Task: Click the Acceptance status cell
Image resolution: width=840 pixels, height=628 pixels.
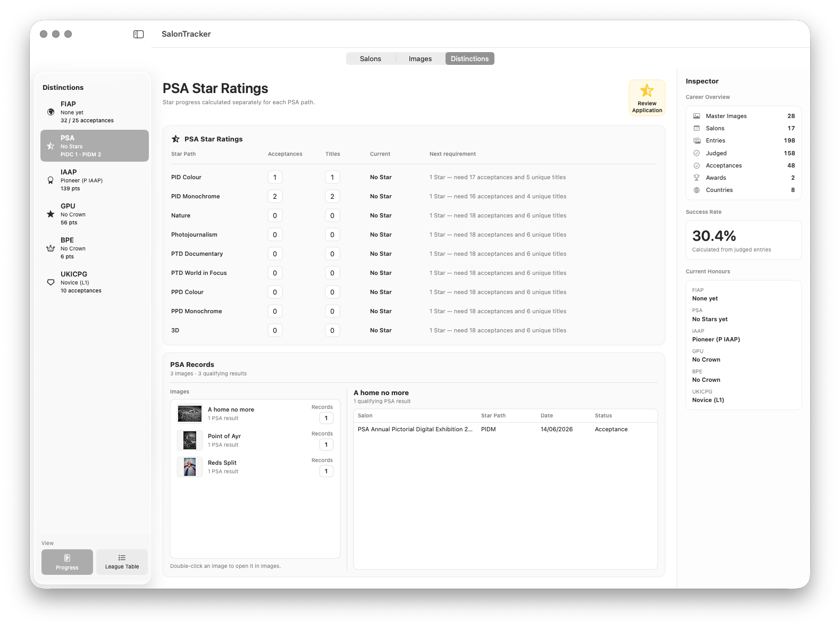Action: (611, 429)
